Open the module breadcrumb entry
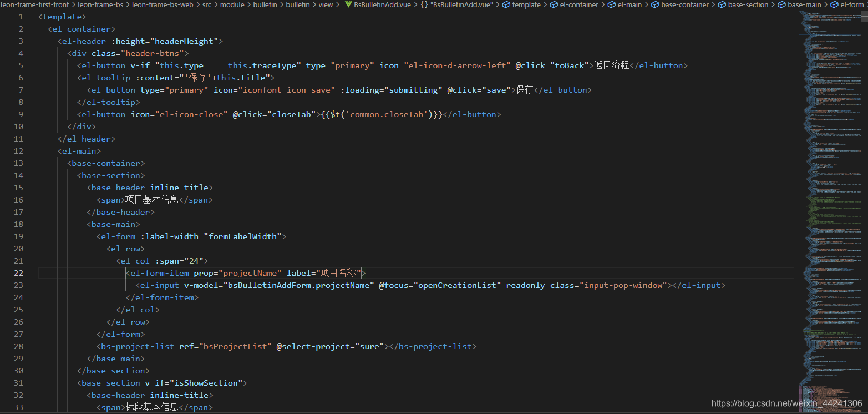Image resolution: width=868 pixels, height=414 pixels. (x=232, y=4)
